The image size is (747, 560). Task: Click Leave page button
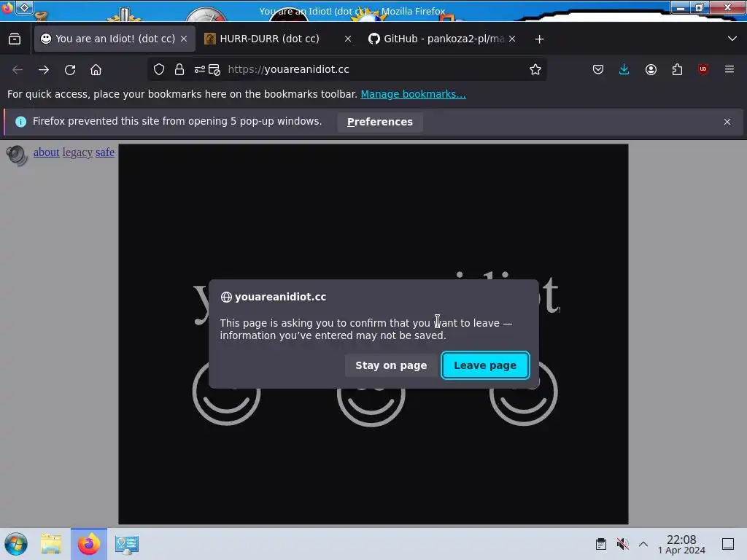click(485, 365)
